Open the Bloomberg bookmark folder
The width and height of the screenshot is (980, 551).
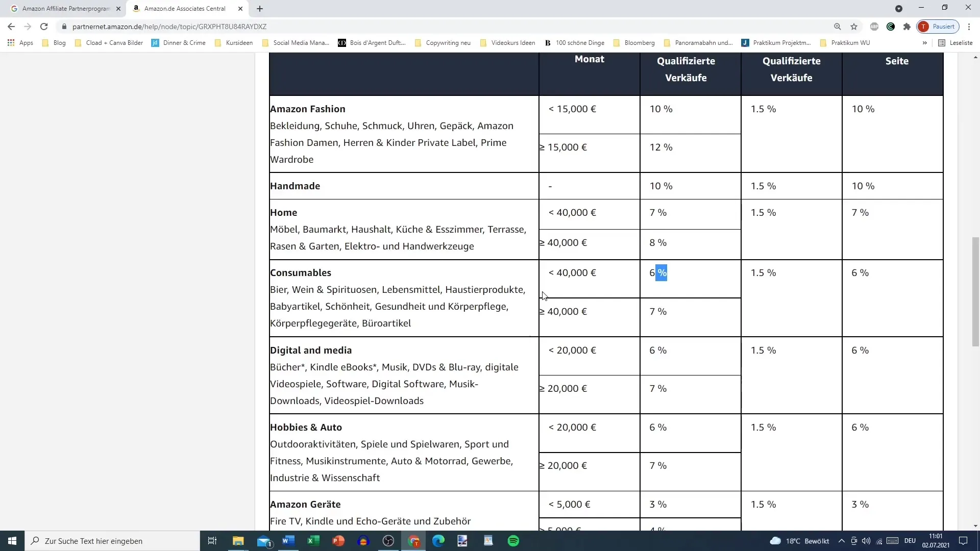pyautogui.click(x=634, y=43)
